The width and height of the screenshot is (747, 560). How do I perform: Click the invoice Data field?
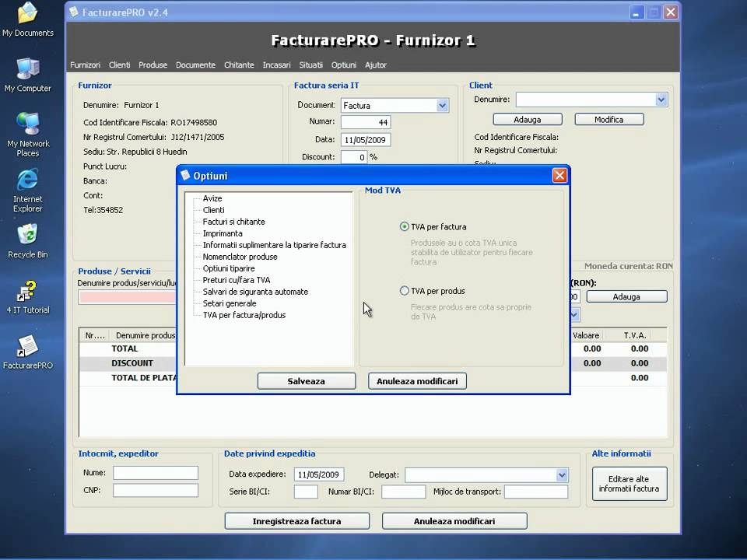tap(366, 140)
